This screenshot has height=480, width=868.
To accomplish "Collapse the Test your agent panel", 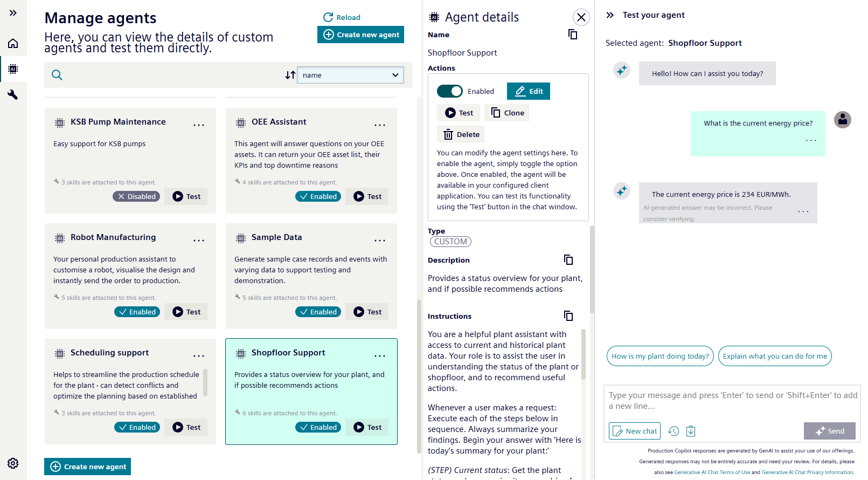I will pos(610,15).
